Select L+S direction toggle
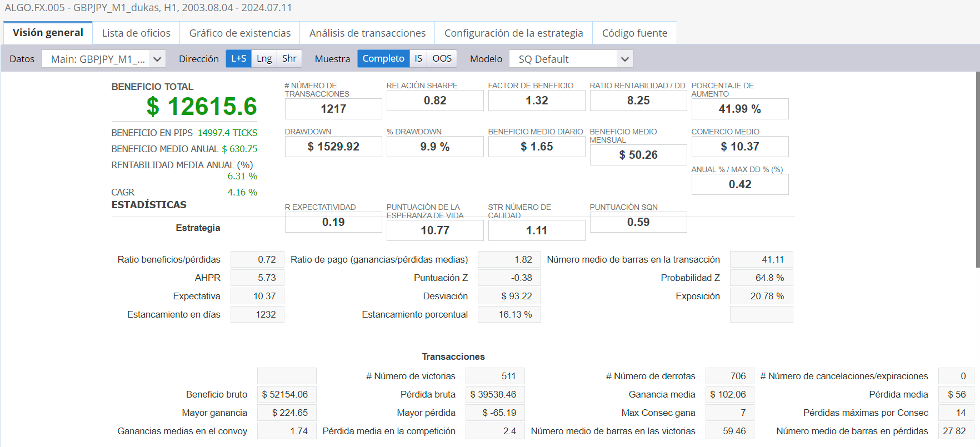980x447 pixels. click(x=238, y=58)
